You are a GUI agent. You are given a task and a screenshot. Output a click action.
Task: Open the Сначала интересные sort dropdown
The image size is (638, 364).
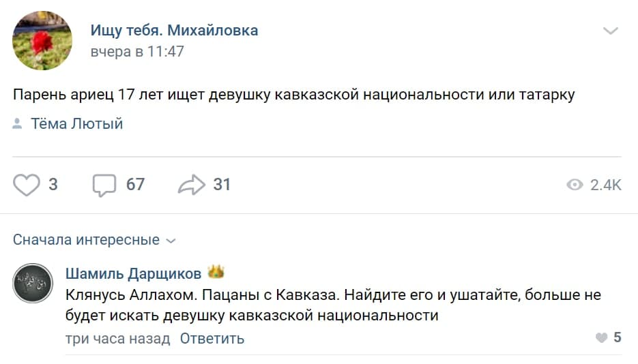pos(86,240)
